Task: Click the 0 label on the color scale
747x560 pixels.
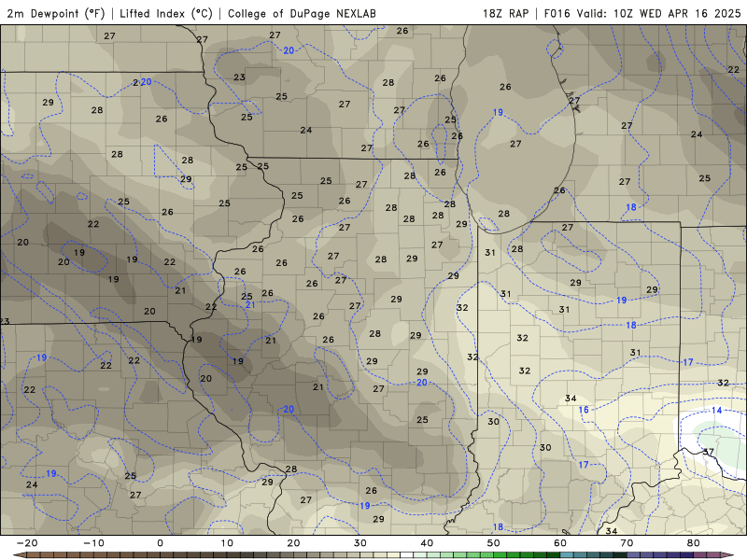Action: pyautogui.click(x=160, y=543)
